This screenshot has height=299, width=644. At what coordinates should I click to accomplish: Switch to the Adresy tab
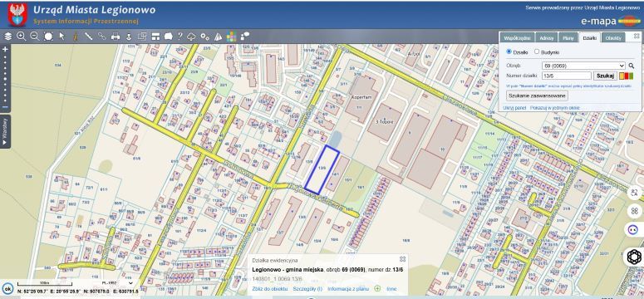coord(547,37)
